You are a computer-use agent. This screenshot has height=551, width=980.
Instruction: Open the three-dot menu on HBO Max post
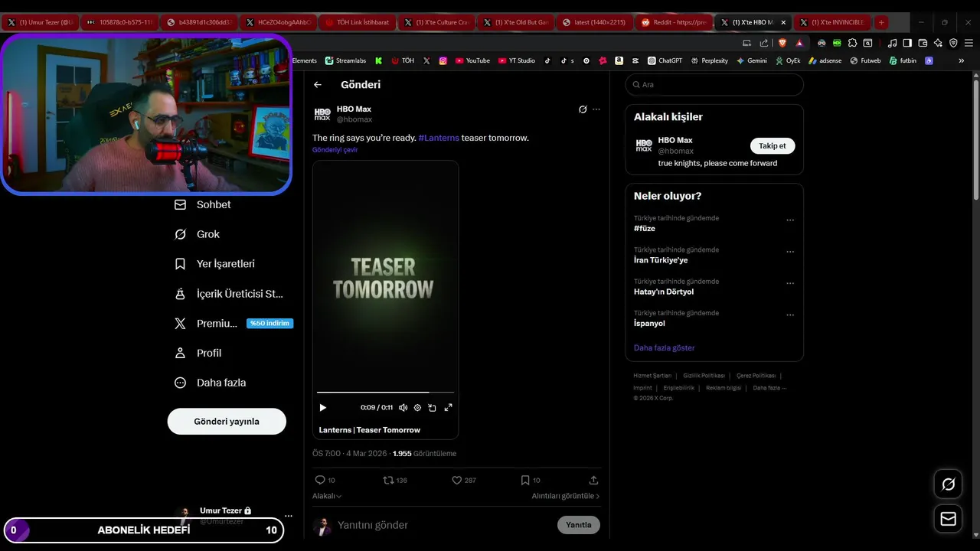(596, 109)
